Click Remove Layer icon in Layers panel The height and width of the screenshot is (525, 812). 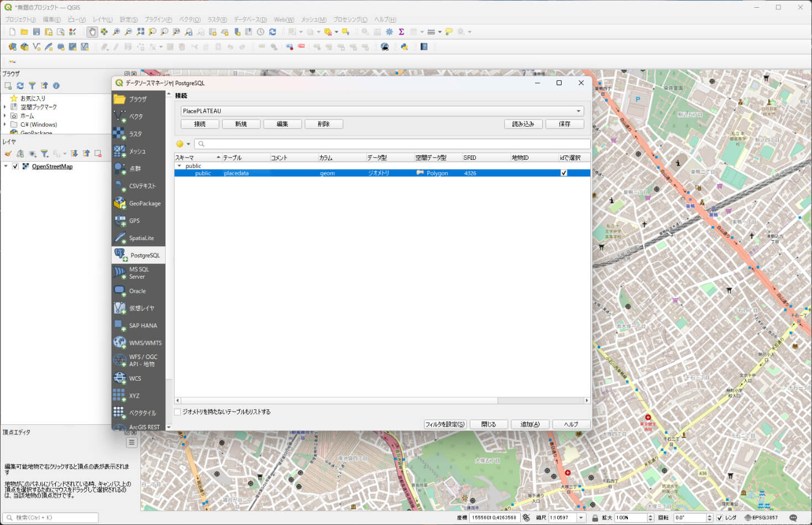coord(98,153)
